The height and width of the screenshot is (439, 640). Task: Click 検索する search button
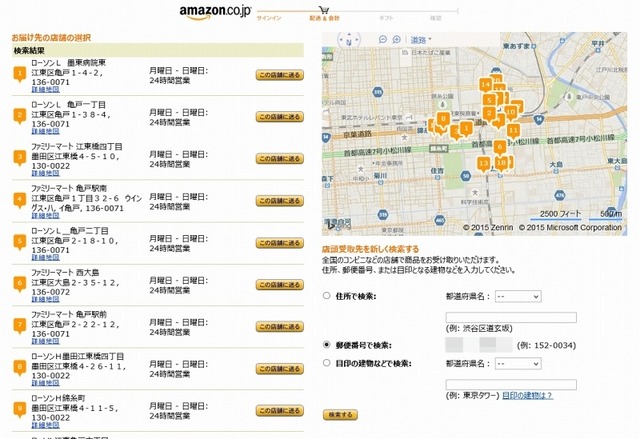[x=339, y=414]
